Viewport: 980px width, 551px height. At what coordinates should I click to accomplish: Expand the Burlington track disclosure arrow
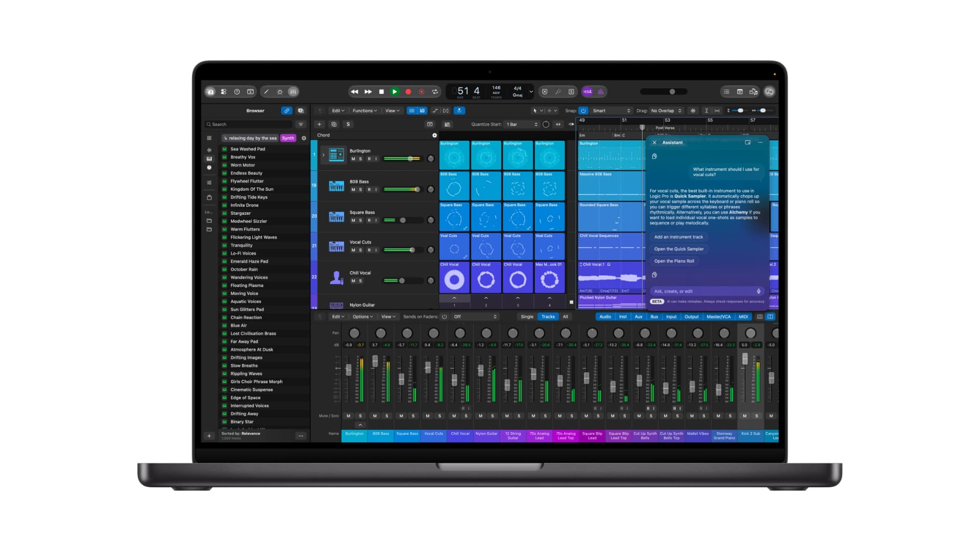(x=323, y=155)
